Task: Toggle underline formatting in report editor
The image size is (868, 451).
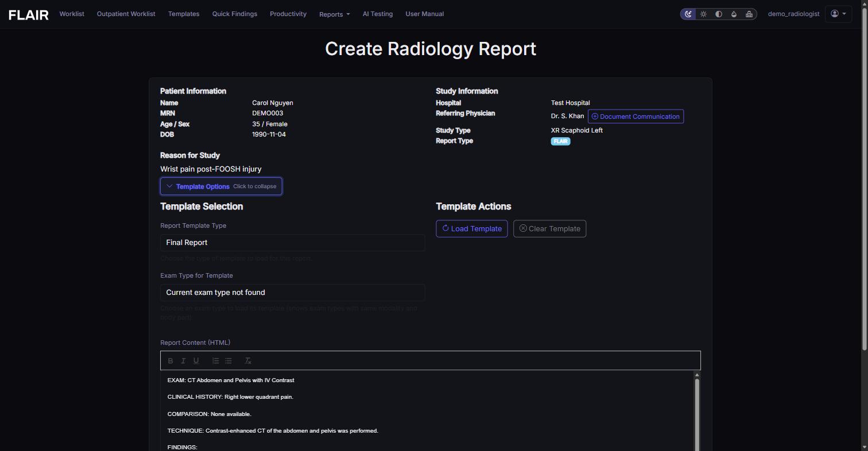Action: (196, 361)
